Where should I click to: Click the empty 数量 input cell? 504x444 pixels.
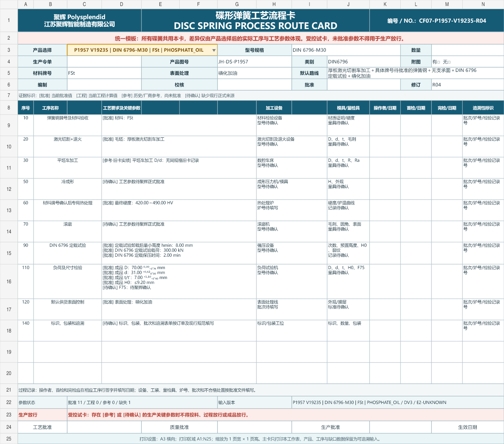pos(468,50)
